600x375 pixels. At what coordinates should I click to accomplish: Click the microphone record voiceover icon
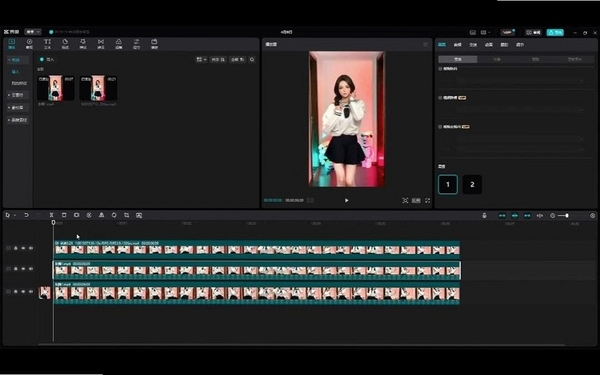click(x=484, y=215)
